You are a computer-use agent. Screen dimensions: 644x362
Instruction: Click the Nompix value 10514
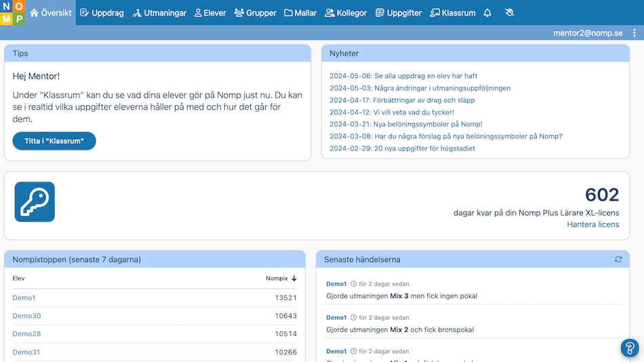click(x=286, y=334)
